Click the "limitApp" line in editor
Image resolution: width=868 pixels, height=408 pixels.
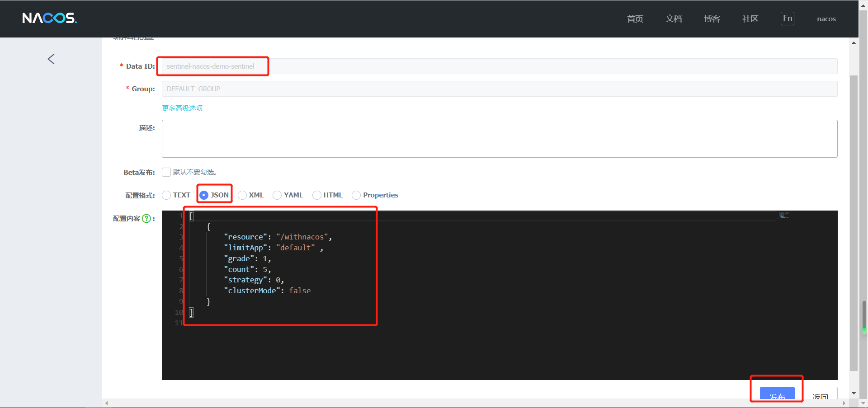pyautogui.click(x=274, y=248)
